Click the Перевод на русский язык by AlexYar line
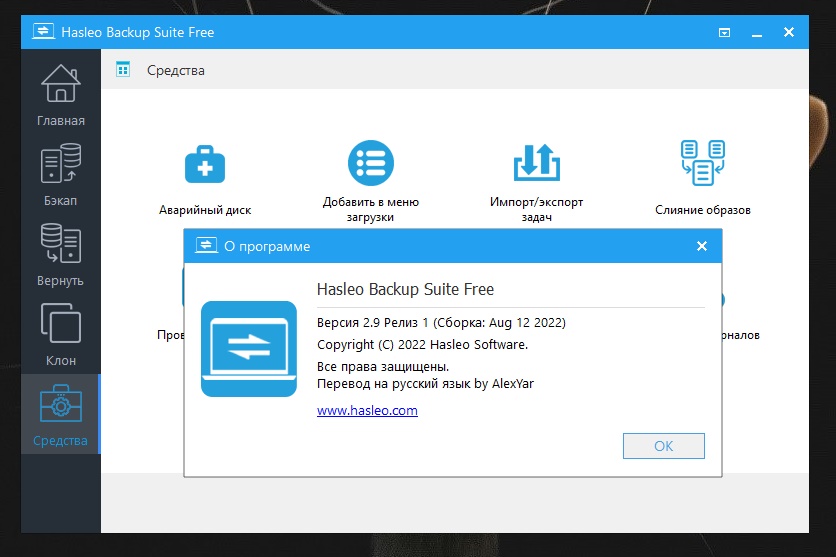836x557 pixels. [x=425, y=383]
